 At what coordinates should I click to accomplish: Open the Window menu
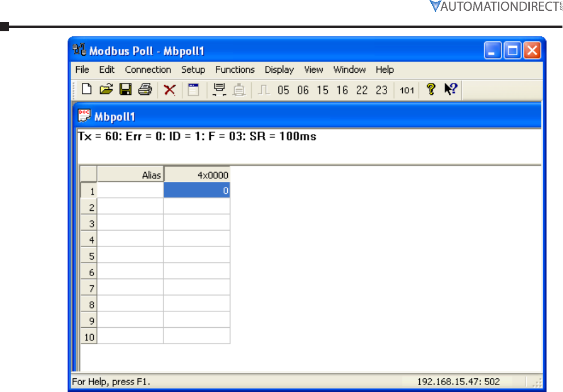tap(349, 69)
